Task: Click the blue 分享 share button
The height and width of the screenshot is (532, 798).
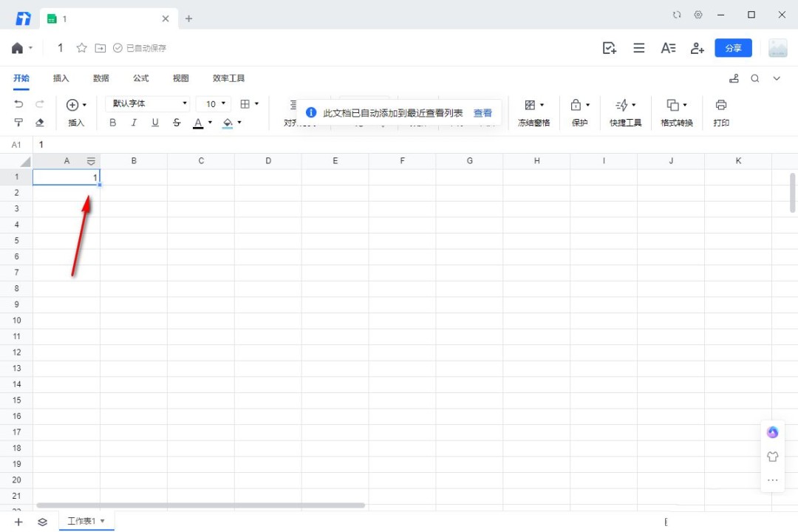Action: pyautogui.click(x=733, y=48)
